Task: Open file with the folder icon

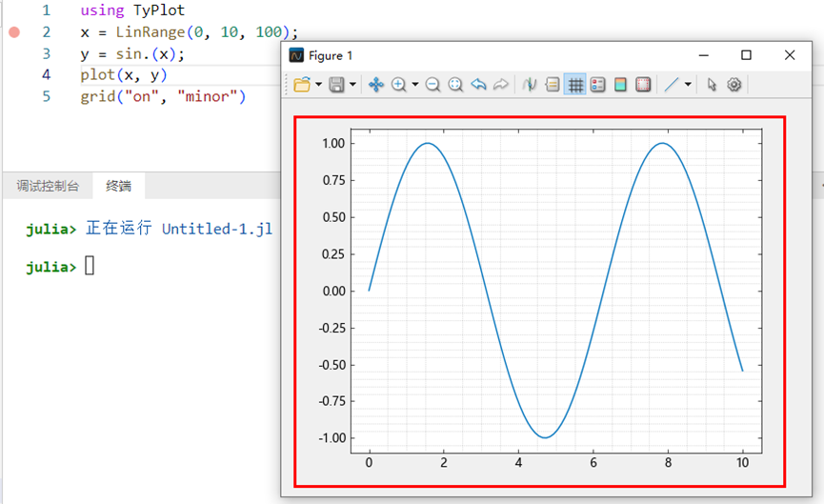Action: [x=302, y=85]
